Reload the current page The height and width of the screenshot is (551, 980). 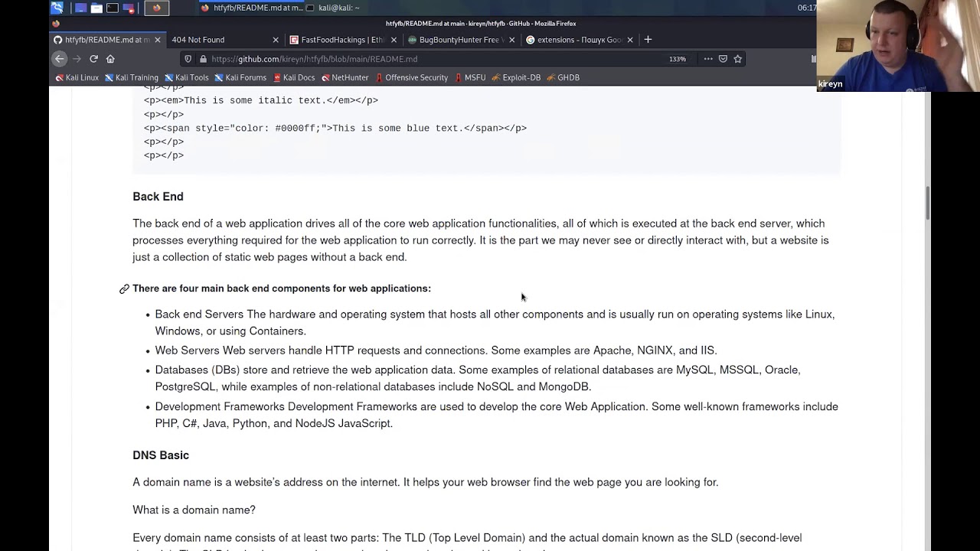coord(93,59)
